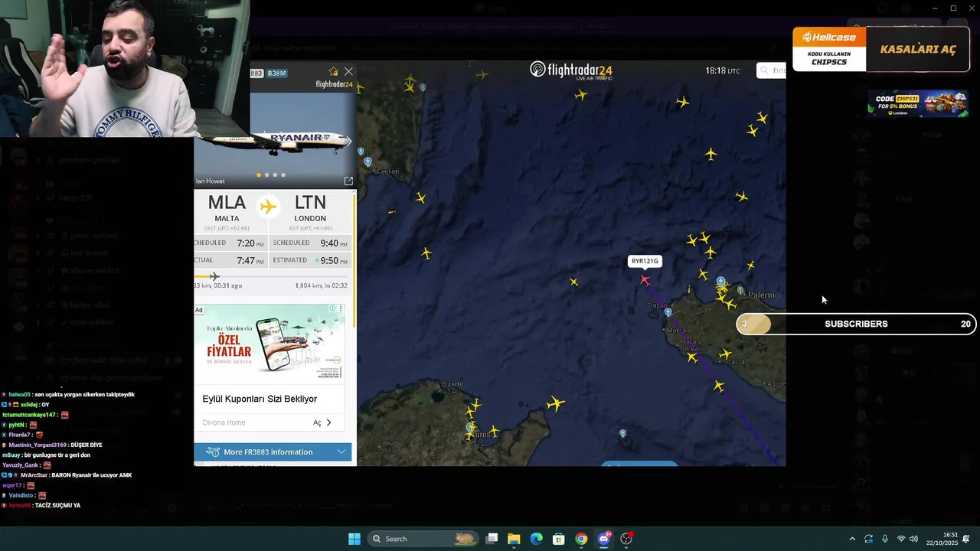Click the flight progress plane marker
980x551 pixels.
(x=214, y=276)
